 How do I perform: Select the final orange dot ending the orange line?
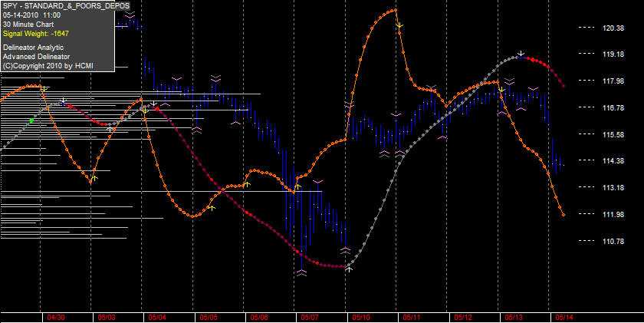[563, 215]
